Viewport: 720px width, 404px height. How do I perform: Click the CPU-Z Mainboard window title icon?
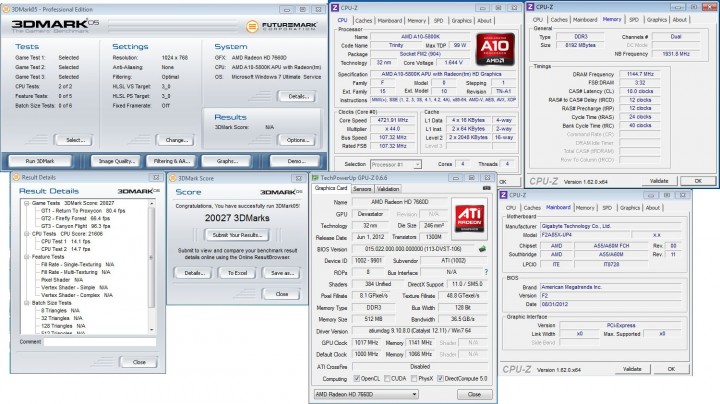point(503,195)
